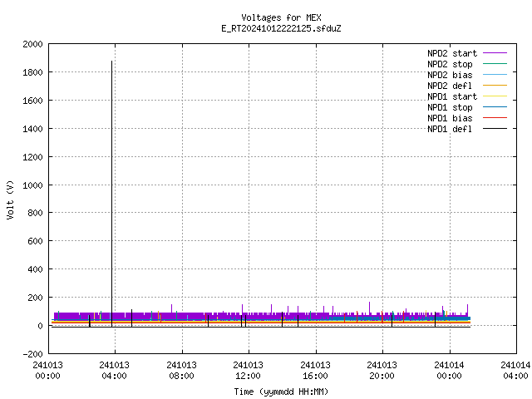Viewport: 532px width, 399px height.
Task: Click the chart title 'Voltages for MEX'
Action: (281, 17)
